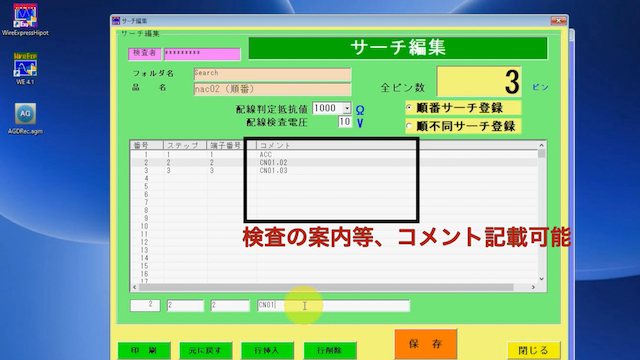The image size is (640, 360).
Task: Click the list's vertical scrollbar down arrow
Action: [542, 279]
